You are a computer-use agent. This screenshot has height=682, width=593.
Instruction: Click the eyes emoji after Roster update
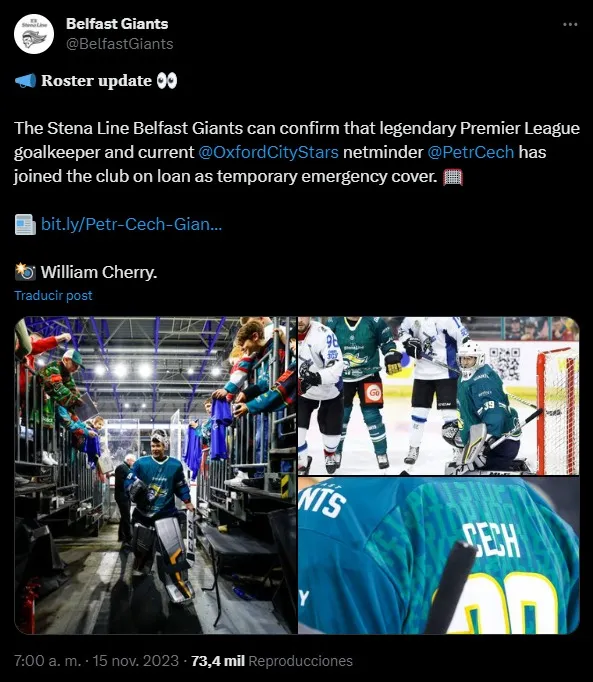click(x=167, y=81)
